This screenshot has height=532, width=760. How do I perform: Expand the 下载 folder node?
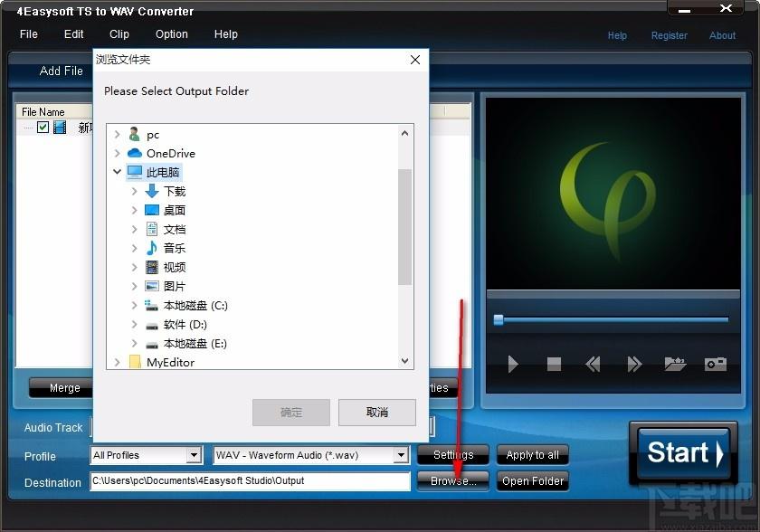[134, 191]
